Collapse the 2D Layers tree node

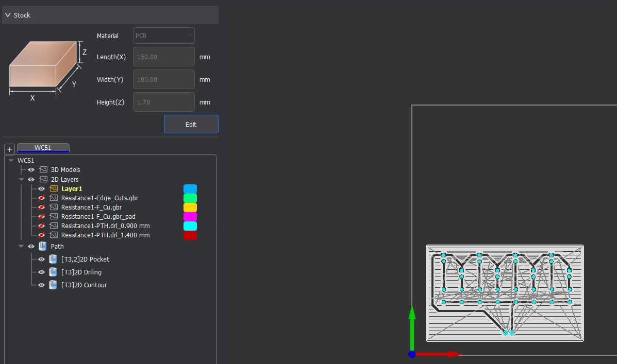pos(21,180)
